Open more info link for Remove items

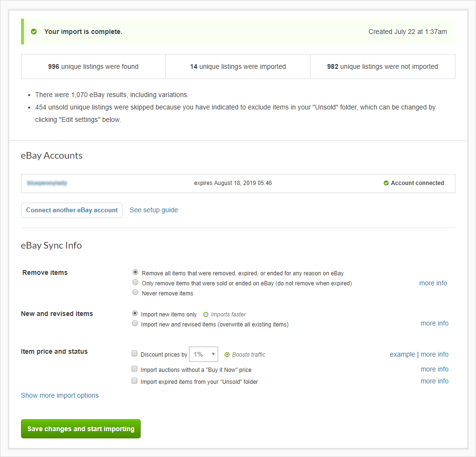click(433, 283)
